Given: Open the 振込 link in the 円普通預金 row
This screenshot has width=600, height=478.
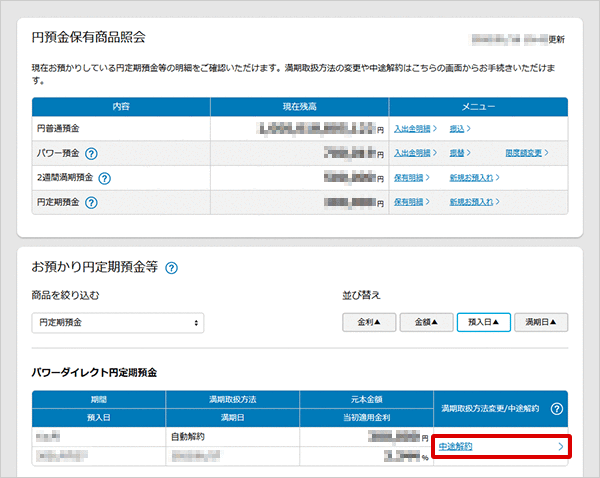Looking at the screenshot, I should click(x=460, y=129).
